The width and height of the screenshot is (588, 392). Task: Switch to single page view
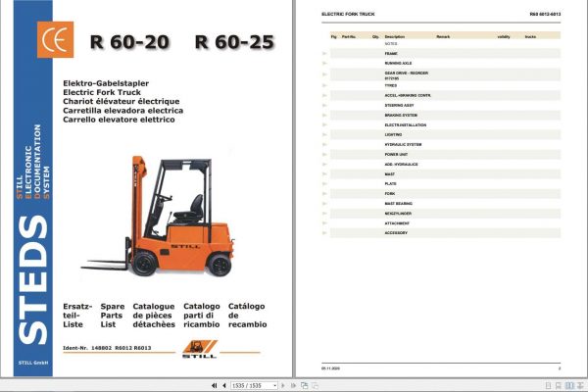click(x=548, y=385)
